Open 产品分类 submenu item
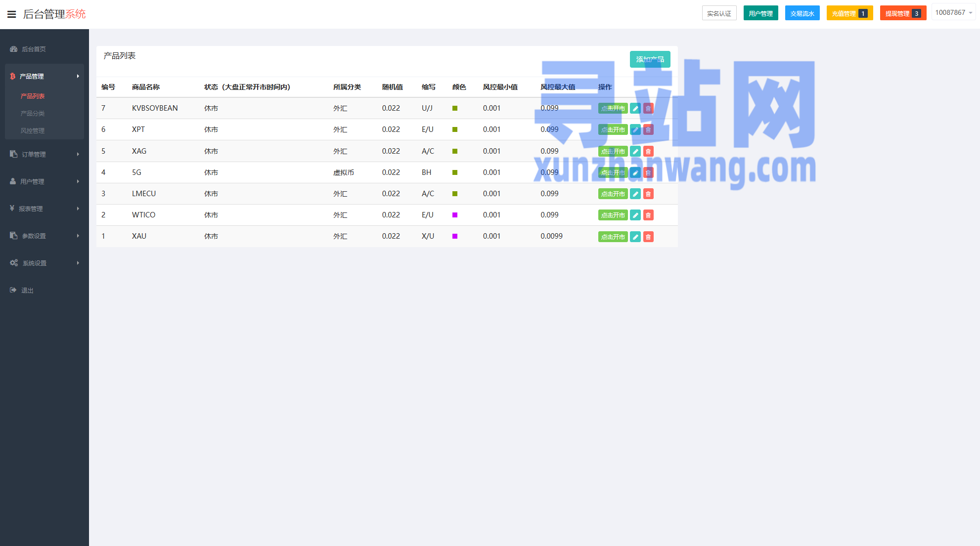This screenshot has height=546, width=980. (33, 113)
